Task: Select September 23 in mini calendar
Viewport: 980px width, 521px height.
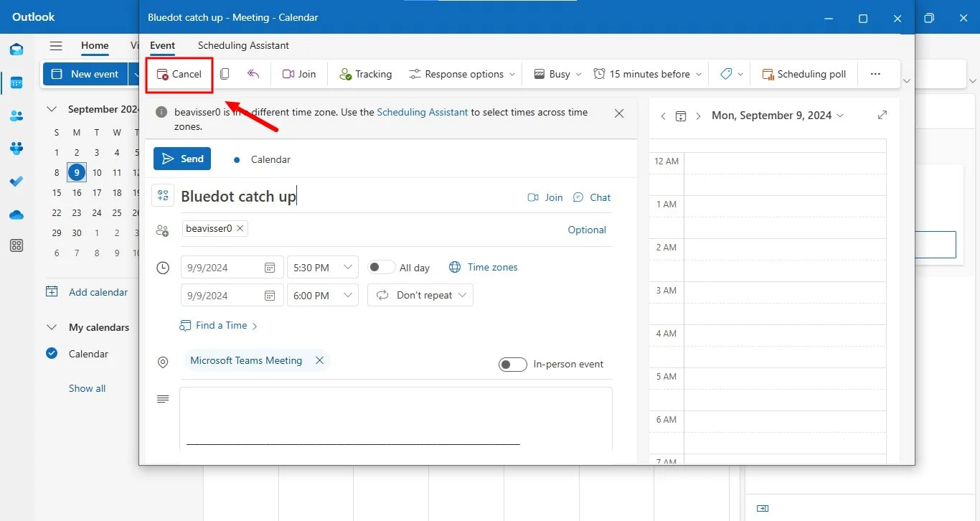Action: point(77,212)
